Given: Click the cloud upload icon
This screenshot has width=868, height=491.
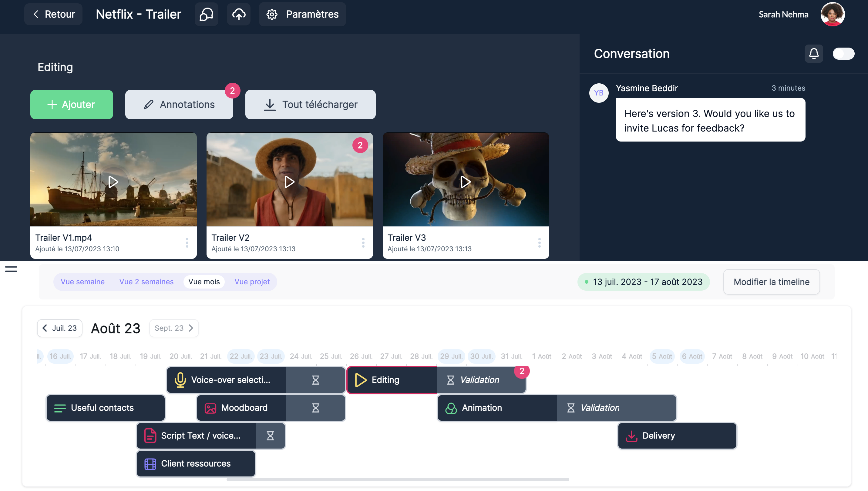Looking at the screenshot, I should point(238,14).
